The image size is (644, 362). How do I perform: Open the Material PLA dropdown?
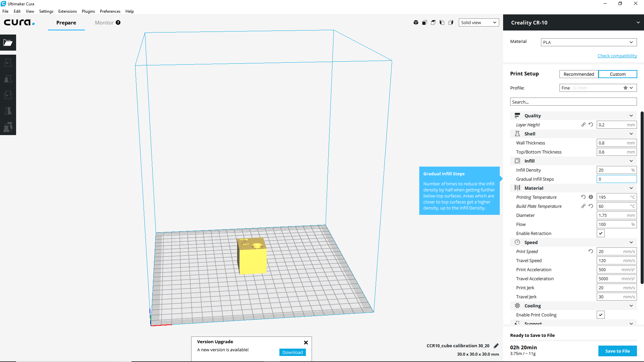(589, 42)
